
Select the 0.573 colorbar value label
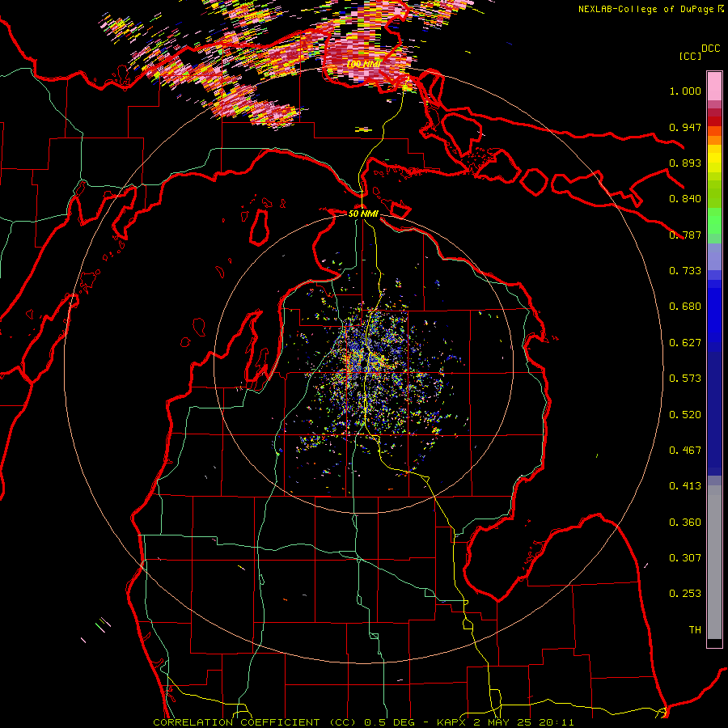click(x=685, y=379)
